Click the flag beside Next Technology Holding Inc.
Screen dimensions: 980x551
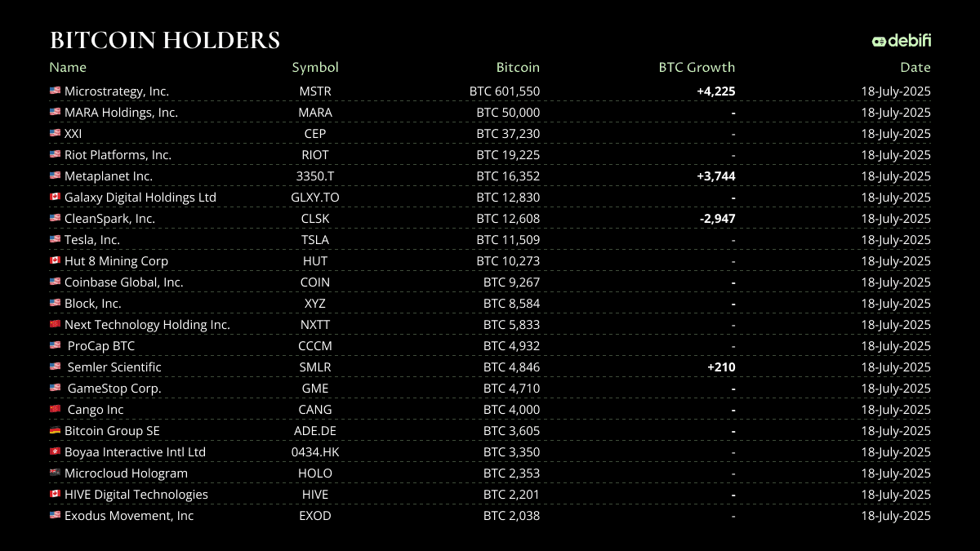[55, 325]
